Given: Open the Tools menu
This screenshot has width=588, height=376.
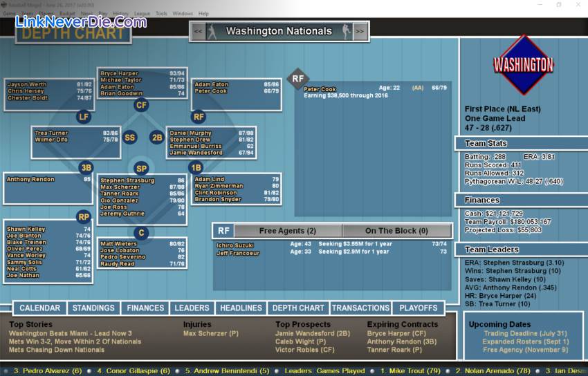Looking at the screenshot, I should [x=161, y=13].
